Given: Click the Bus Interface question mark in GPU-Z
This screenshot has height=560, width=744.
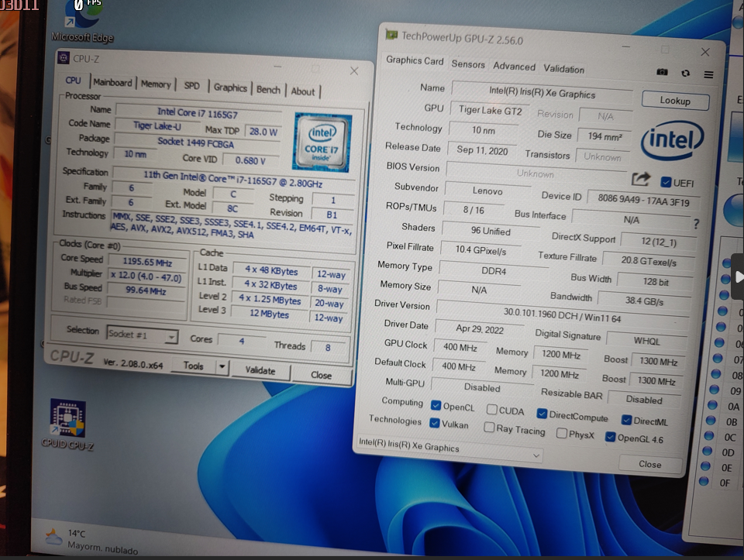Looking at the screenshot, I should tap(696, 223).
